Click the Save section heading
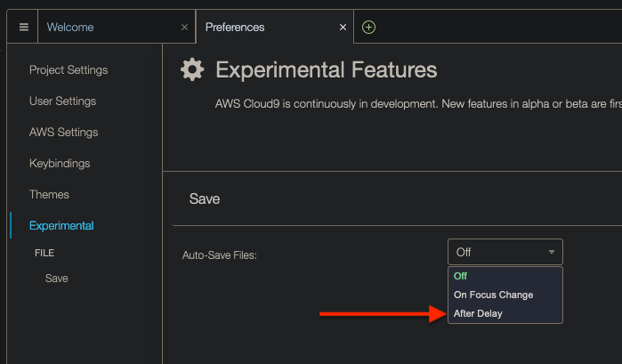Screen dimensions: 622x364 pyautogui.click(x=205, y=199)
